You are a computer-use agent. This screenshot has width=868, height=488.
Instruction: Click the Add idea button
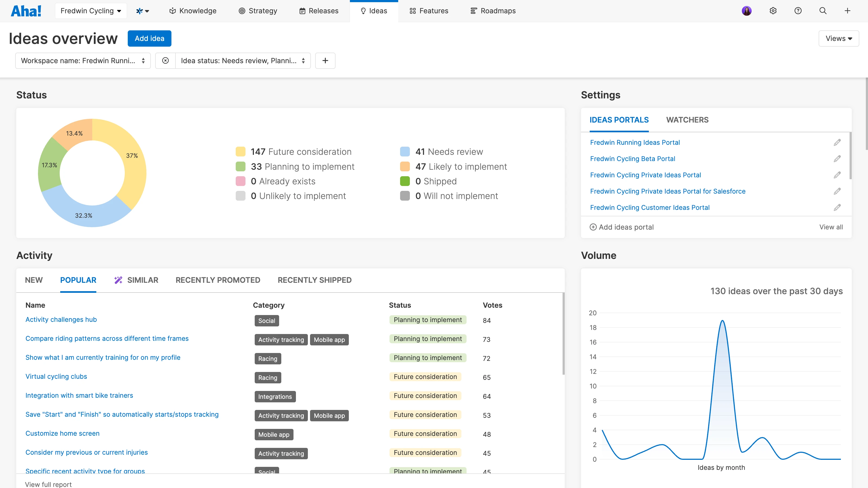[x=149, y=38]
